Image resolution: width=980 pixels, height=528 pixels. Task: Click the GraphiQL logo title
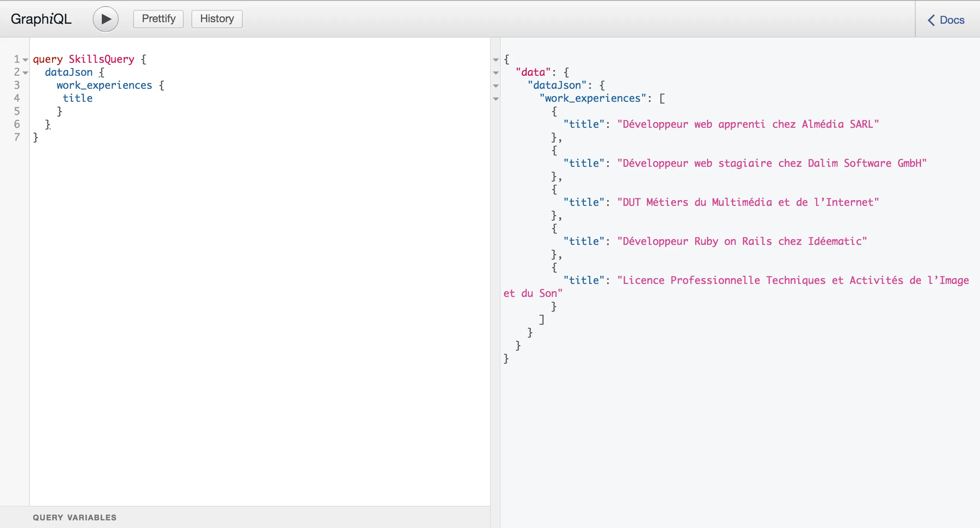click(41, 19)
